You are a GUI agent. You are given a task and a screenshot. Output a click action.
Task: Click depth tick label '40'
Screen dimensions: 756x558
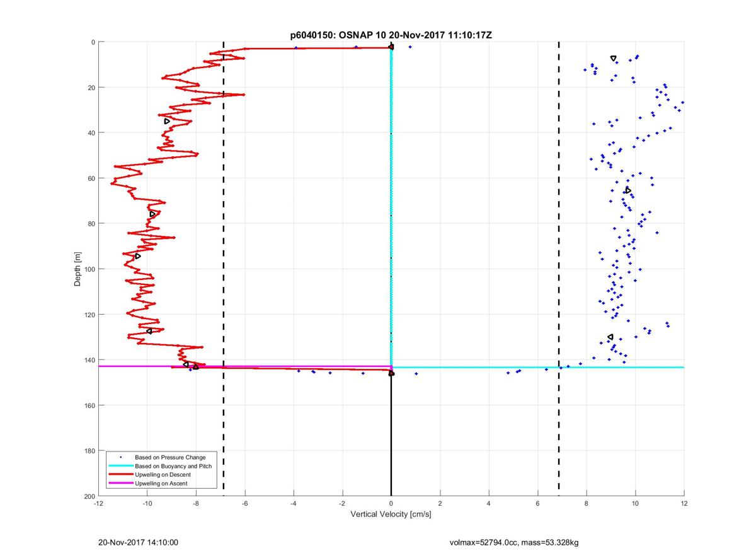pyautogui.click(x=91, y=133)
